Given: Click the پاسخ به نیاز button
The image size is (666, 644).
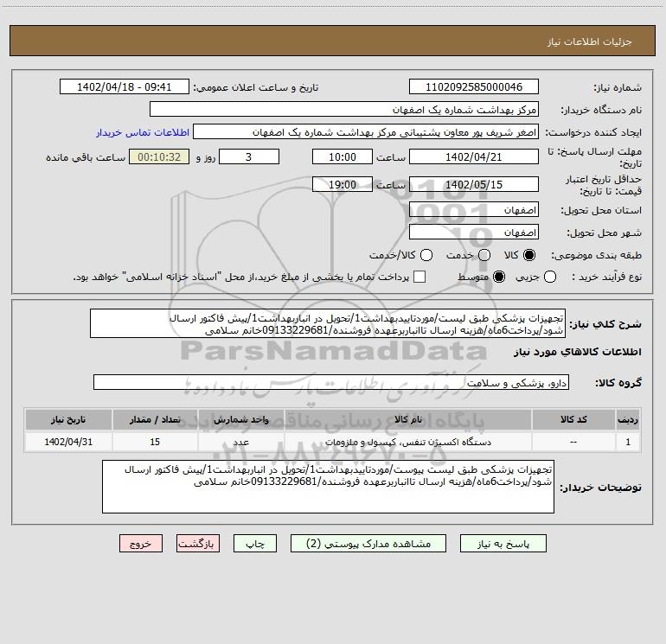Looking at the screenshot, I should [503, 544].
